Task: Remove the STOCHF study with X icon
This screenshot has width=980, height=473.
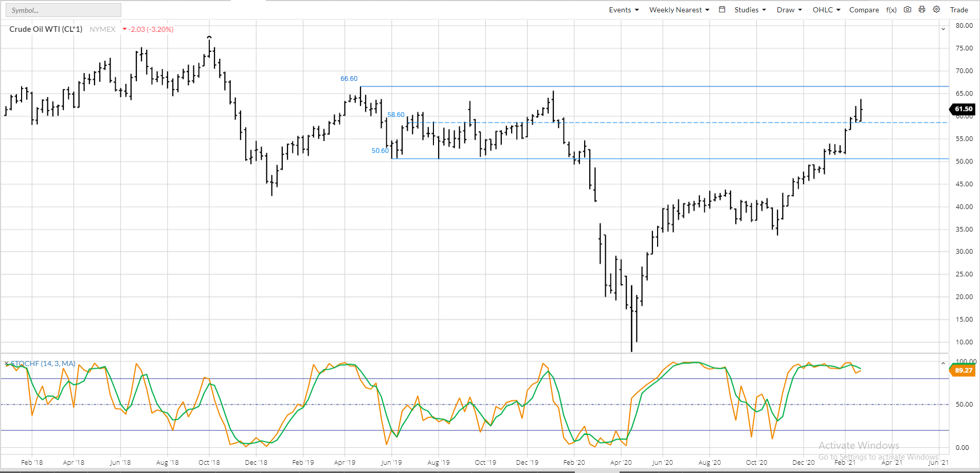Action: pos(7,363)
